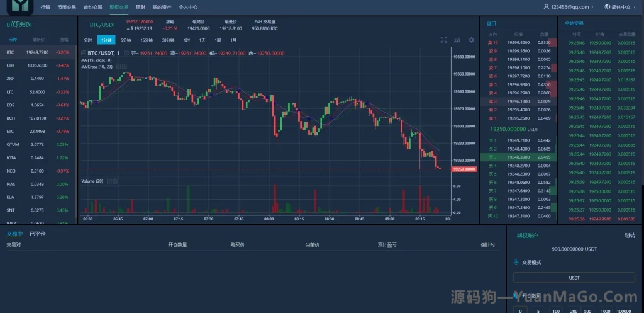Select 期权交易 in top navigation
Viewport: 644px width, 313px height.
(119, 7)
